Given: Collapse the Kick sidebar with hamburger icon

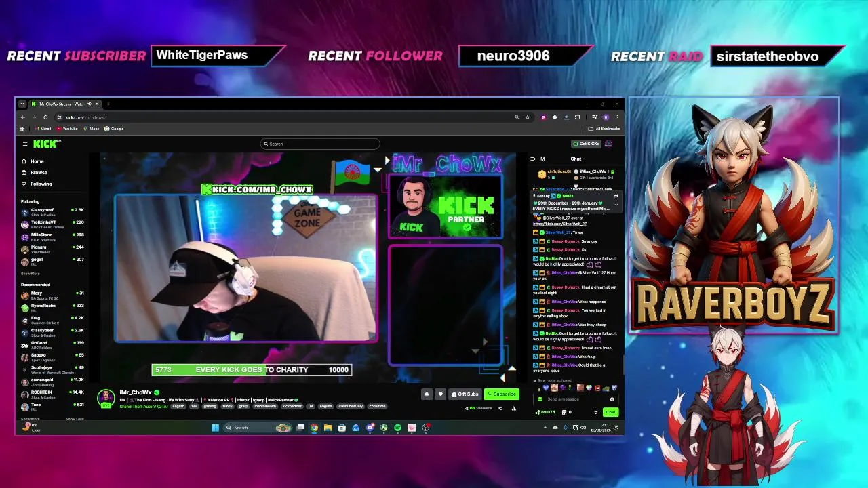Looking at the screenshot, I should coord(25,144).
